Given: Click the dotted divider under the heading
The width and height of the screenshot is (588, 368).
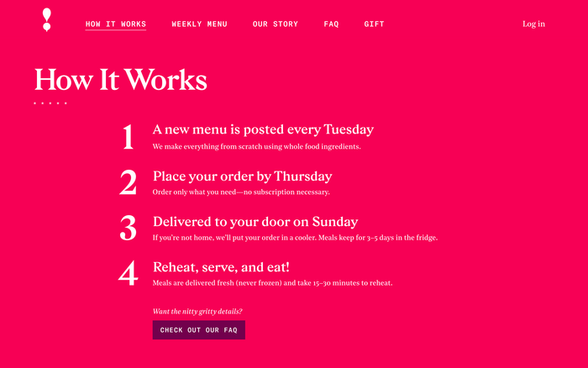Looking at the screenshot, I should (x=50, y=103).
